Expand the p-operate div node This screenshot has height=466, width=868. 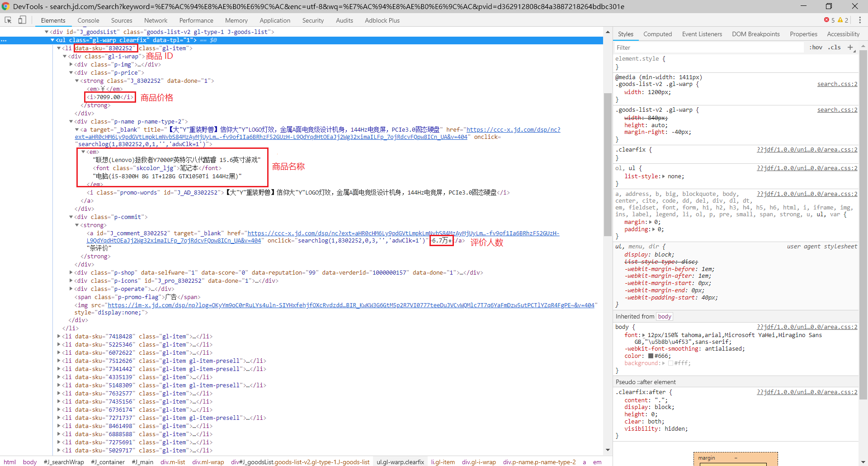(x=71, y=289)
